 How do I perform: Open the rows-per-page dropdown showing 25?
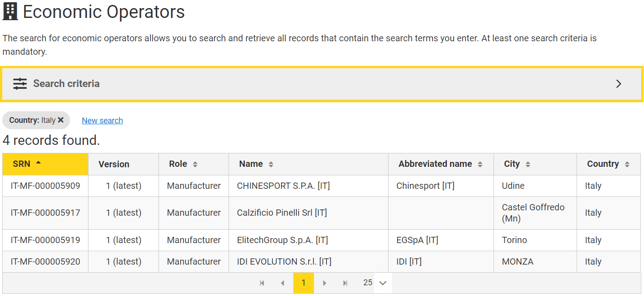click(x=375, y=283)
